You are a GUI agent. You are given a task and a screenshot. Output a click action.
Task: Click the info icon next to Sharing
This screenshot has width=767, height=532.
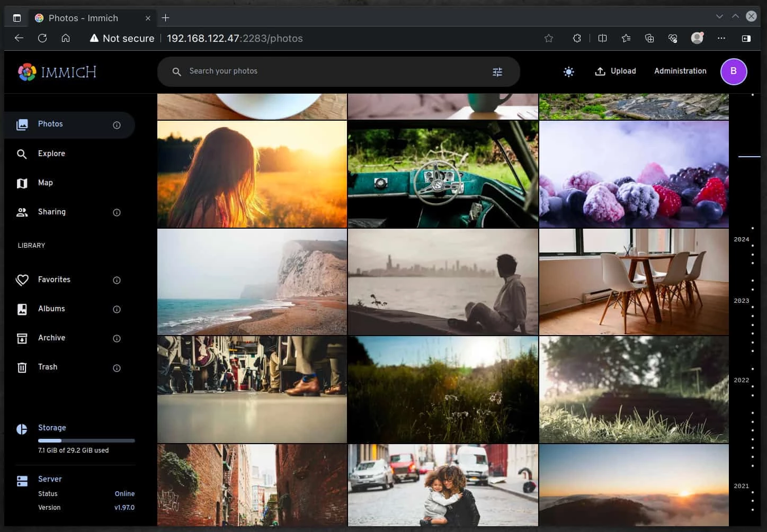click(117, 212)
